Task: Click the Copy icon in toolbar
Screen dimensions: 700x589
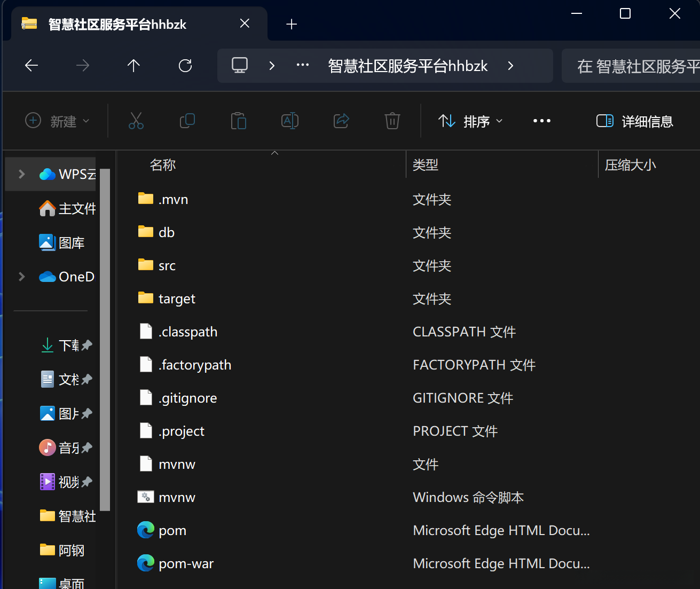Action: click(187, 121)
